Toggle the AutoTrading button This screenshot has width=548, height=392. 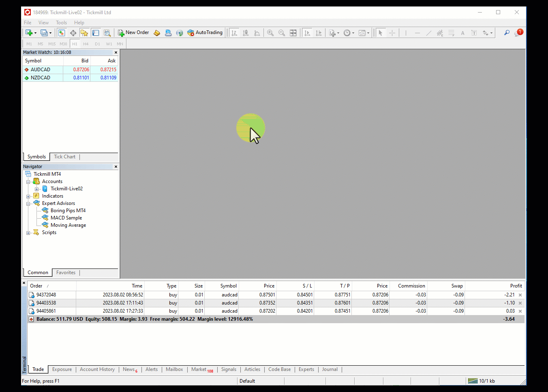tap(205, 33)
